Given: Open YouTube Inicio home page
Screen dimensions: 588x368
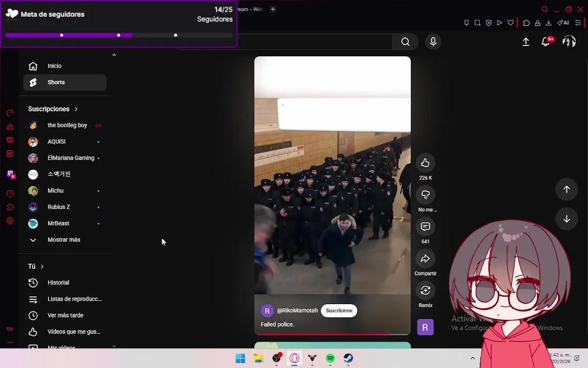Looking at the screenshot, I should [x=65, y=66].
